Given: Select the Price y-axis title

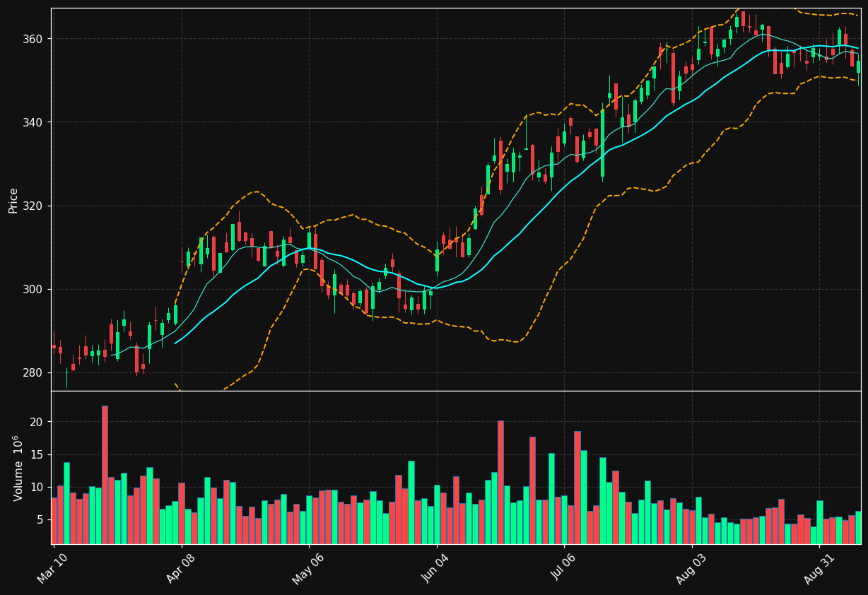Looking at the screenshot, I should tap(13, 200).
